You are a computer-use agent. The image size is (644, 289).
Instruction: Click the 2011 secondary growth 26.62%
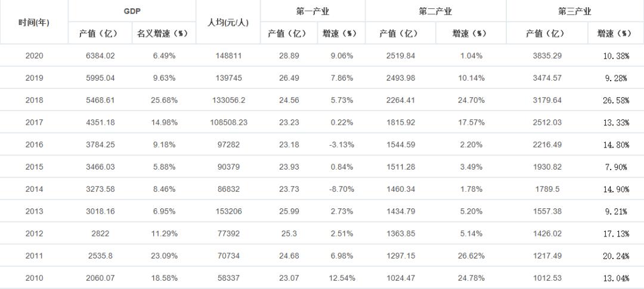coord(470,256)
